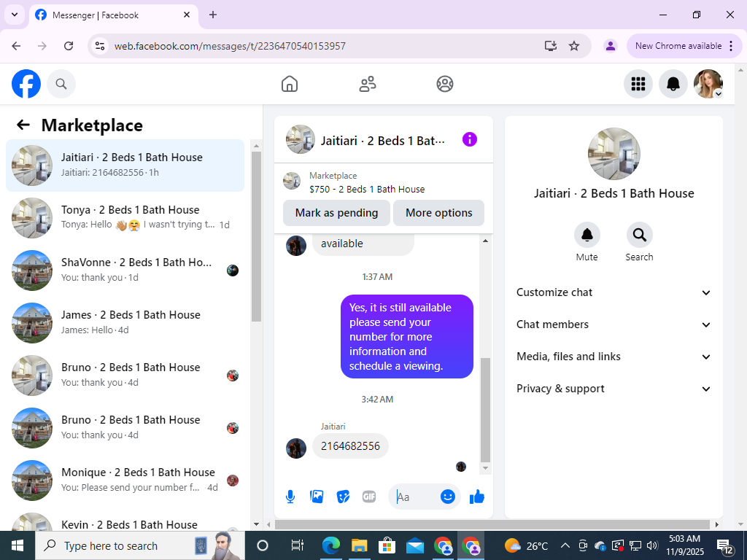Open ShaVonne conversation in list
The image size is (747, 560).
pos(125,270)
